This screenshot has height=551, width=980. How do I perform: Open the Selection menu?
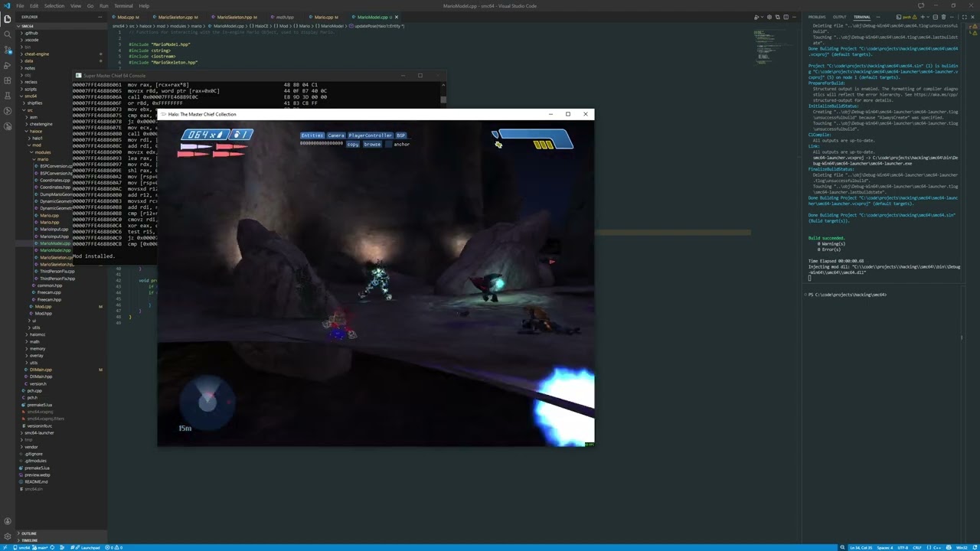[x=54, y=5]
